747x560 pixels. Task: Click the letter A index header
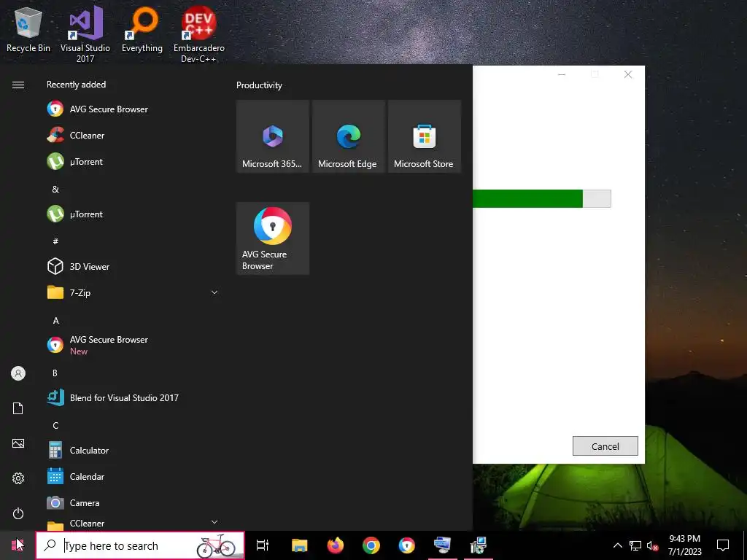coord(55,321)
